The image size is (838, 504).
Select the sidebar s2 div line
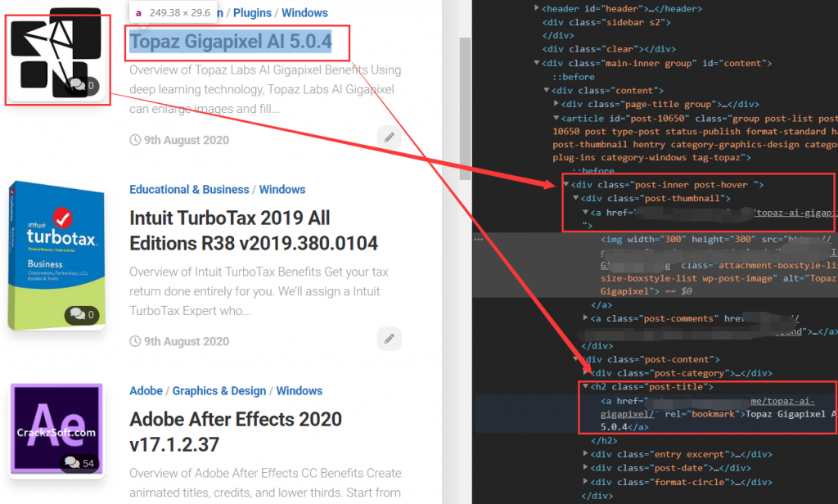click(x=606, y=22)
